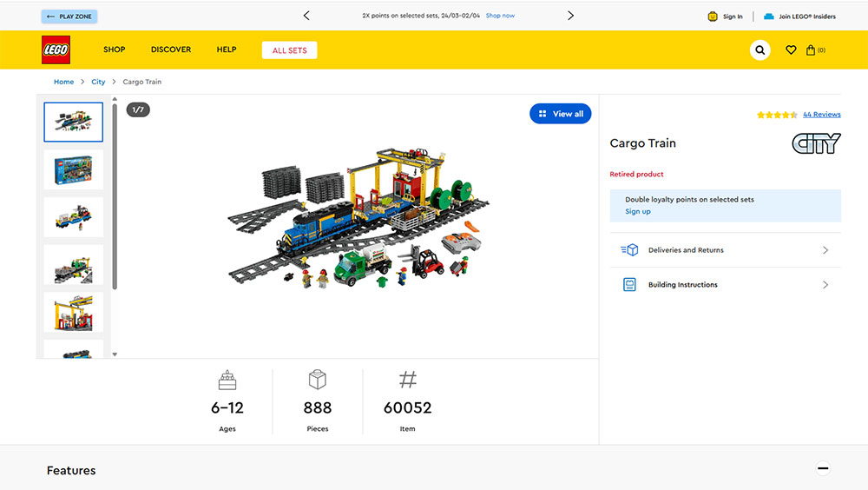This screenshot has width=868, height=490.
Task: Select the first train set thumbnail
Action: (x=73, y=122)
